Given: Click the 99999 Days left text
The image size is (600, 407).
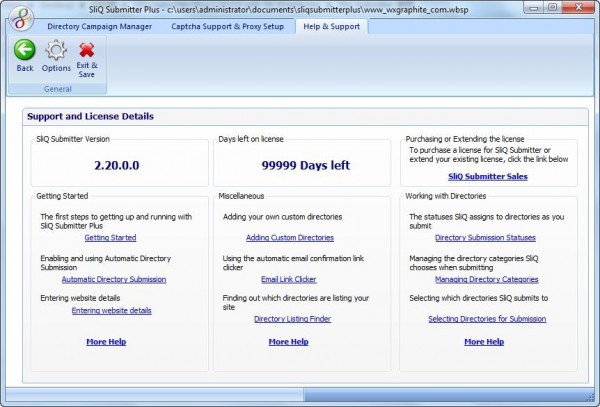Looking at the screenshot, I should (306, 165).
